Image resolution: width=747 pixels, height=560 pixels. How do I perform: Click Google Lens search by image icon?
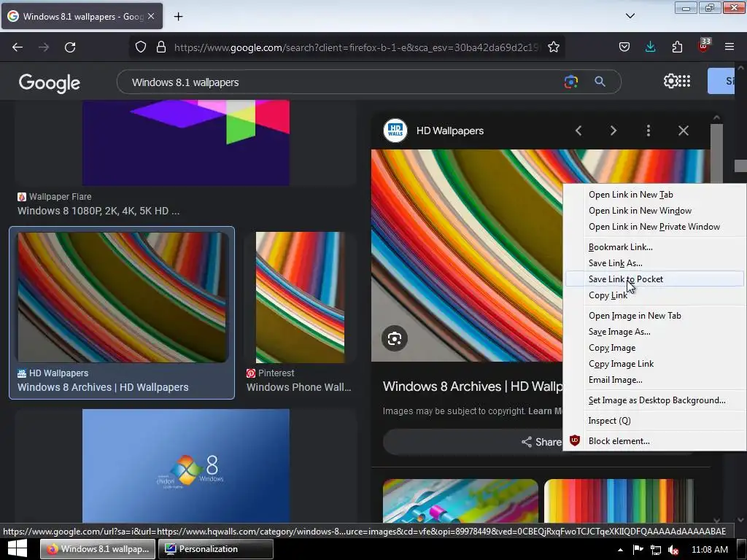pos(570,82)
